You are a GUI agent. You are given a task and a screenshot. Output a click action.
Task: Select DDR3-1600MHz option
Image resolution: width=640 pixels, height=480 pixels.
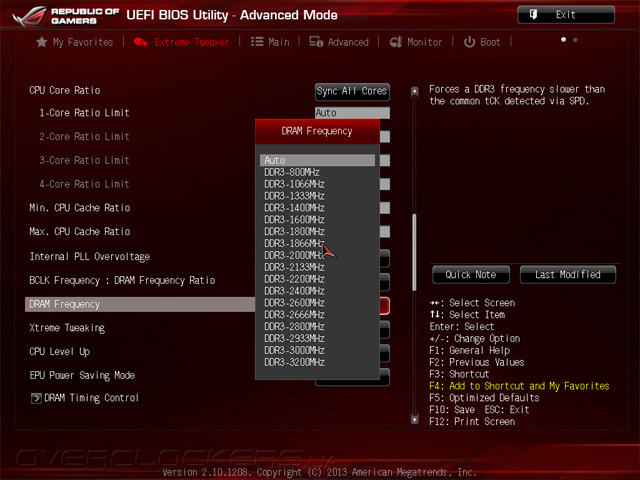(x=294, y=220)
